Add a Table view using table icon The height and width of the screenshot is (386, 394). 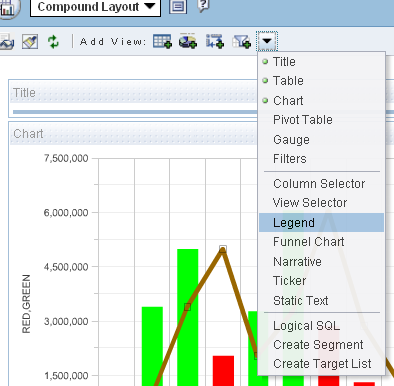(162, 42)
